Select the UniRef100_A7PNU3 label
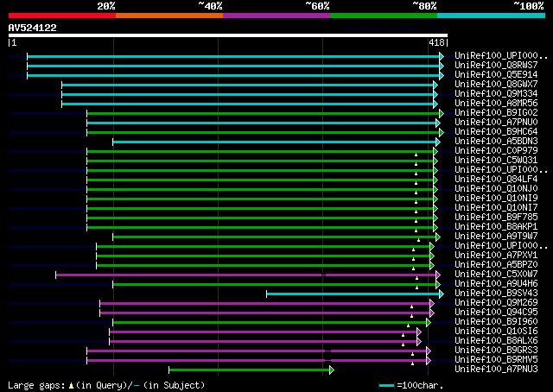The image size is (553, 392). tap(496, 370)
